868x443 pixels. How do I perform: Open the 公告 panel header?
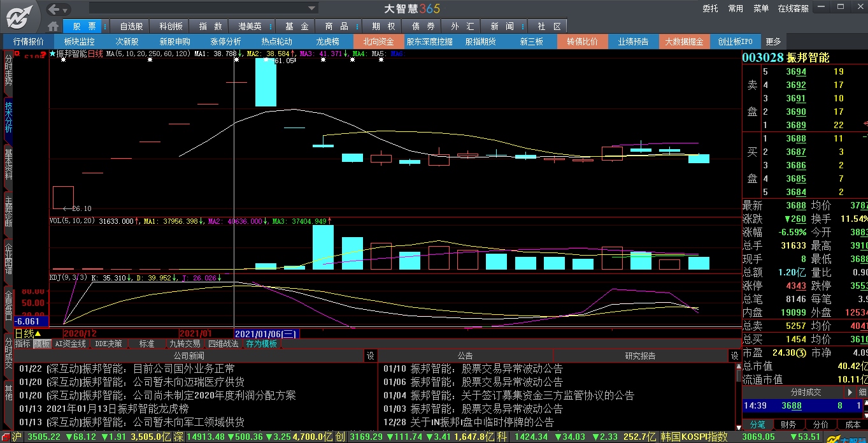tap(466, 356)
